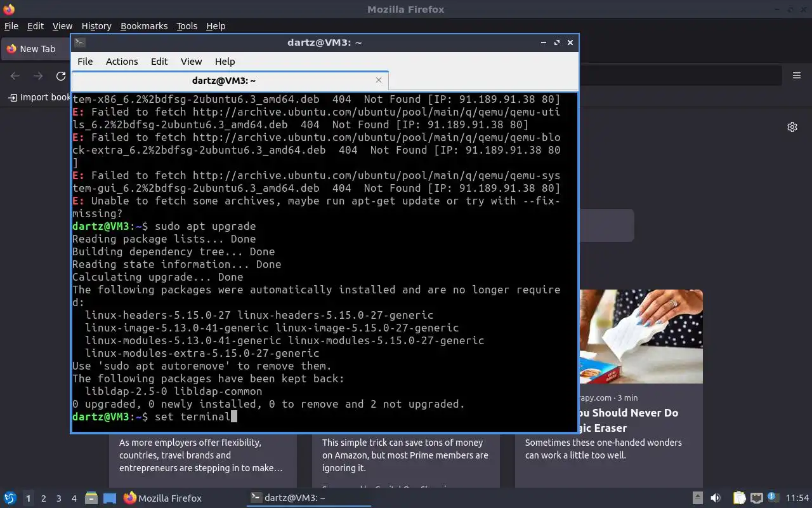Click Firefox back navigation arrow
Screen dimensions: 812x508
pyautogui.click(x=15, y=76)
